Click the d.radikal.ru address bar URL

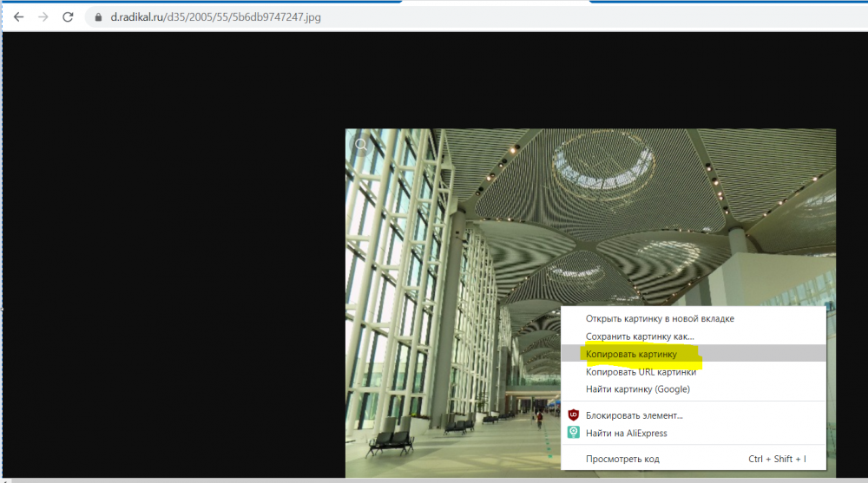[140, 17]
